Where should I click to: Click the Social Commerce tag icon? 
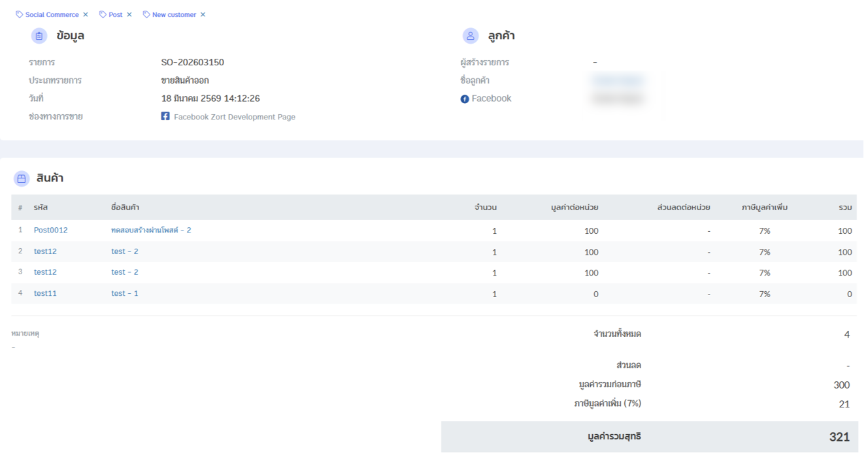20,14
